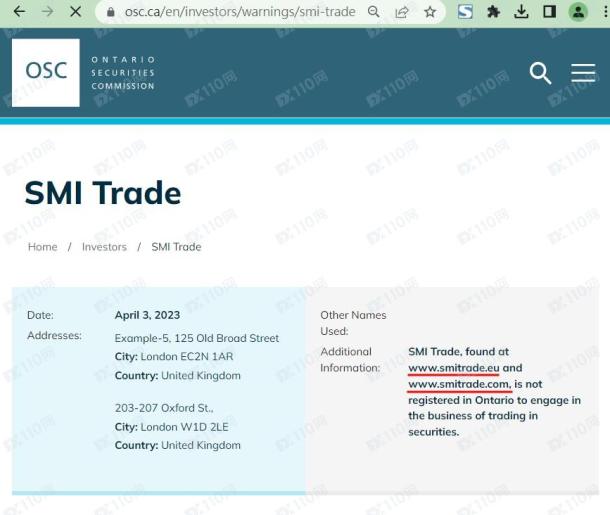Click the zoom magnifier icon in address bar

(x=373, y=12)
